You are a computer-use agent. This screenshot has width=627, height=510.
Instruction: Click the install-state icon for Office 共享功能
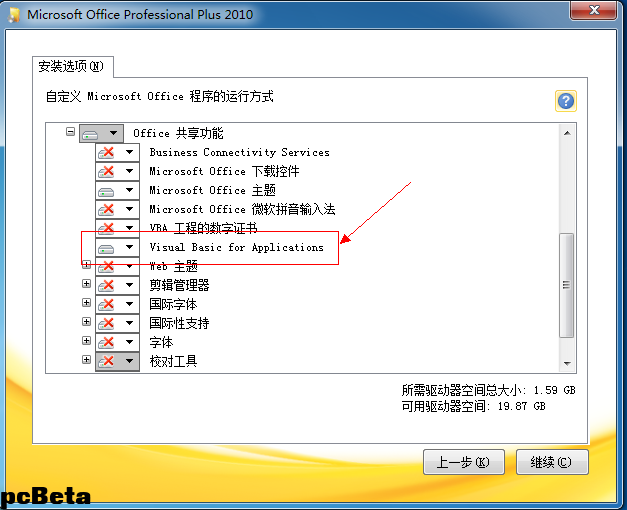coord(90,134)
